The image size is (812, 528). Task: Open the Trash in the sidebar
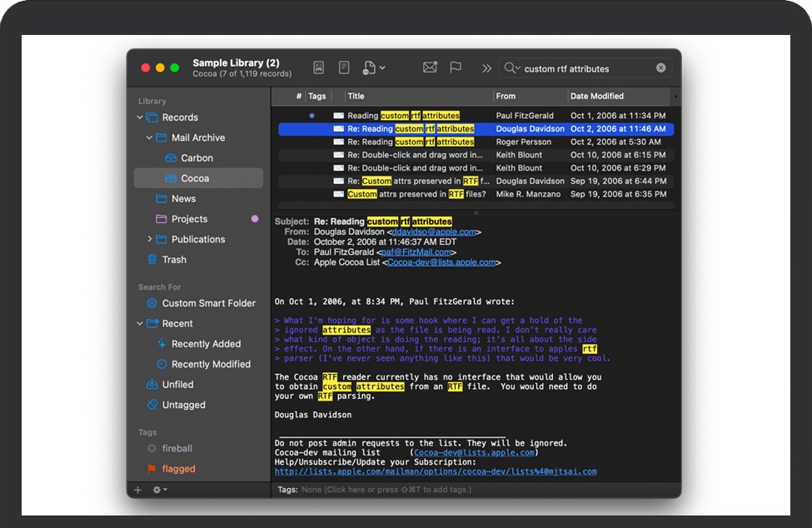pos(174,260)
